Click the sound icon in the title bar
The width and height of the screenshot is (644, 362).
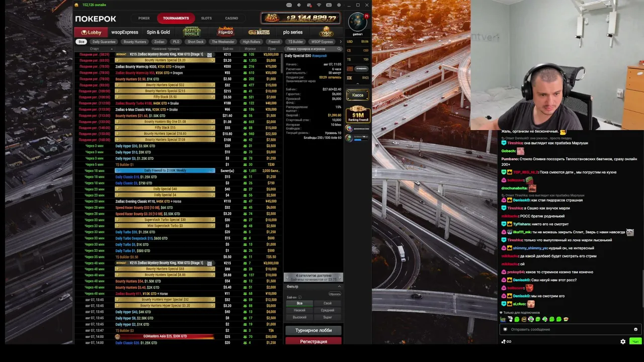299,5
